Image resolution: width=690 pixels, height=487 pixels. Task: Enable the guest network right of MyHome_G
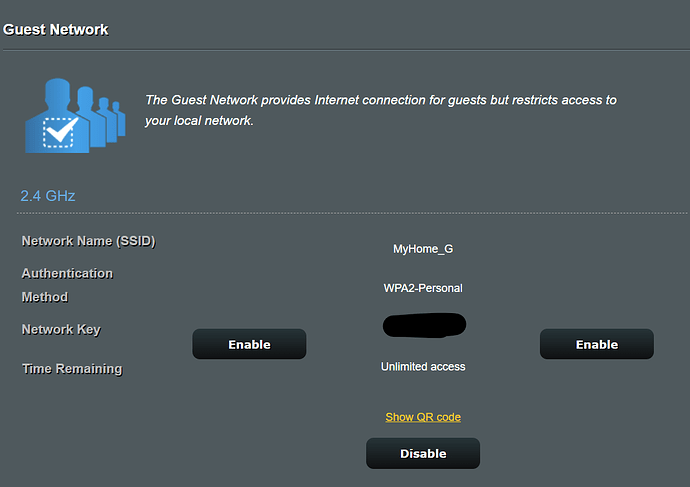(x=597, y=344)
